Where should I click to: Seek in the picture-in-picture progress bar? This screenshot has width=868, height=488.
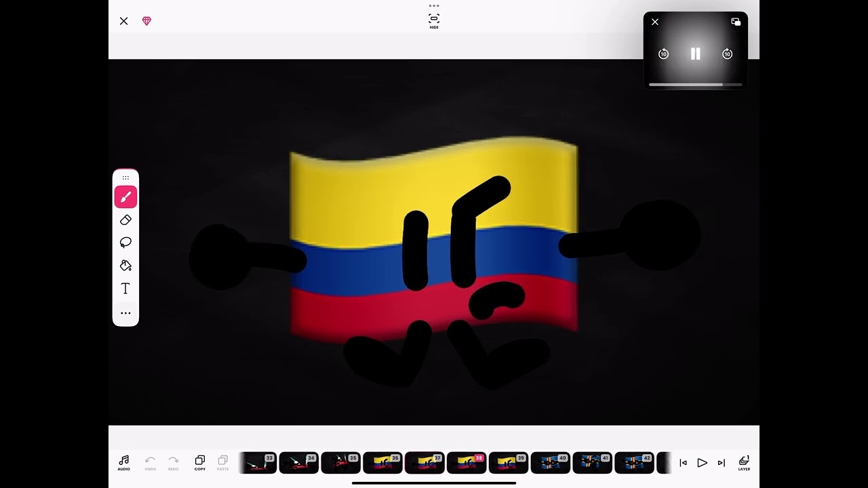[x=695, y=85]
